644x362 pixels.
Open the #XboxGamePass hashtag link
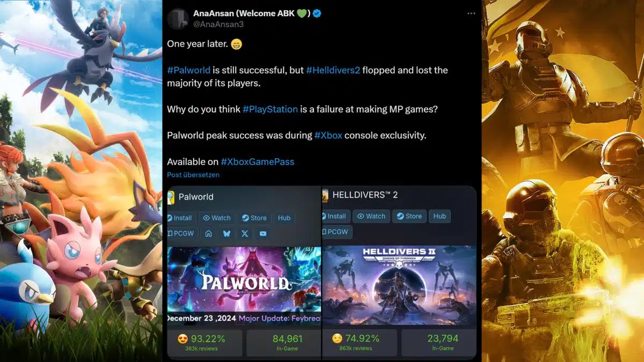(258, 161)
